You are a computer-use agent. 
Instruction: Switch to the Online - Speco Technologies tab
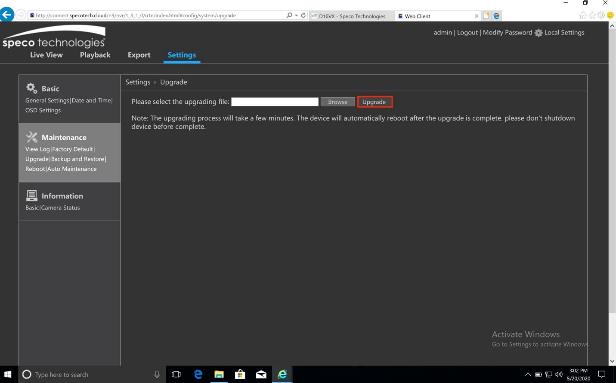(x=351, y=16)
